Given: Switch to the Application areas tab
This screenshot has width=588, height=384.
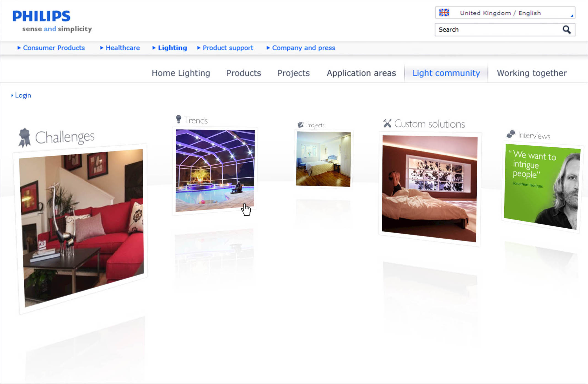Looking at the screenshot, I should pyautogui.click(x=361, y=73).
